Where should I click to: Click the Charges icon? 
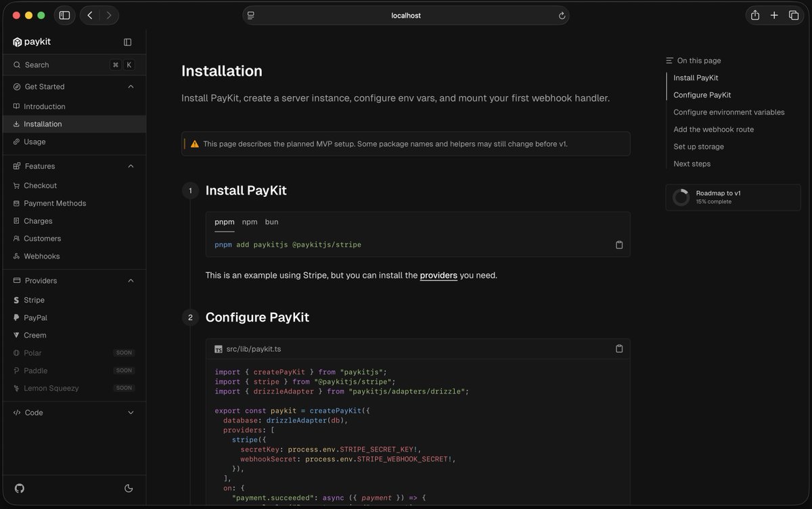[17, 221]
